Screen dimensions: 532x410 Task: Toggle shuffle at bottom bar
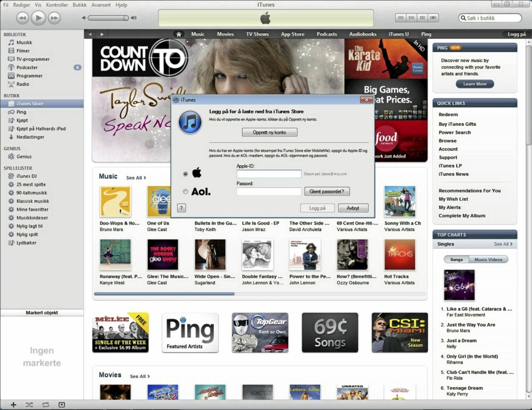[x=29, y=405]
